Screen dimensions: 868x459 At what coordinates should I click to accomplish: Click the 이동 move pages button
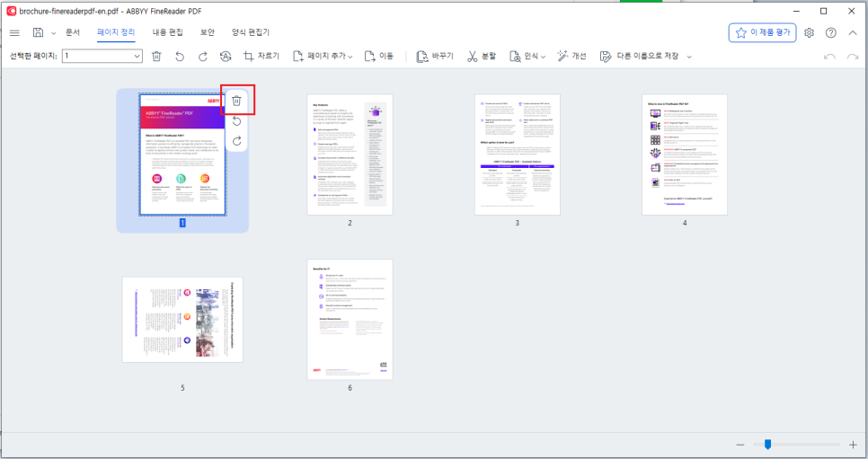pos(379,56)
